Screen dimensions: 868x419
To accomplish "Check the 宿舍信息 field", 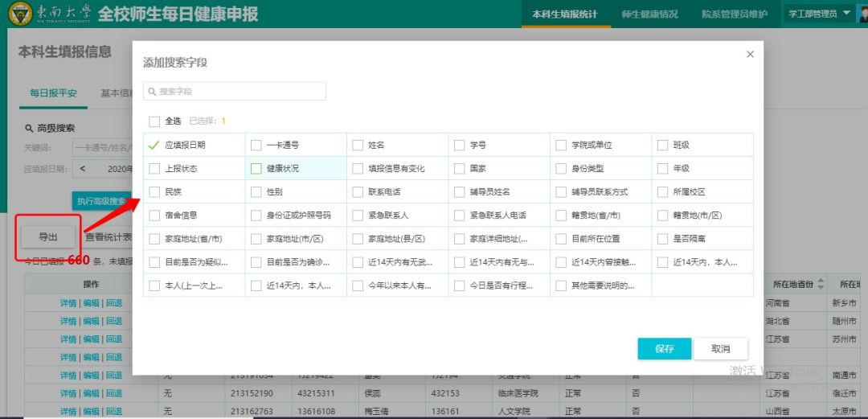I will click(x=154, y=216).
